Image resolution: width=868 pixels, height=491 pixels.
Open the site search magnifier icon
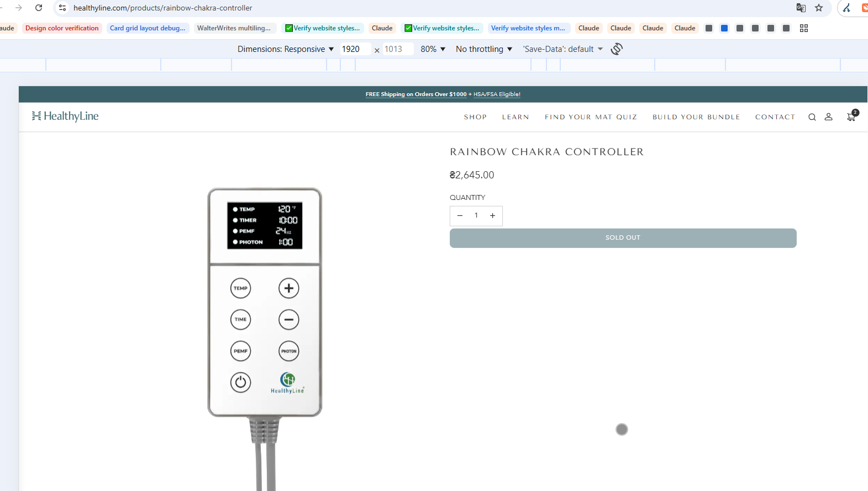point(812,117)
